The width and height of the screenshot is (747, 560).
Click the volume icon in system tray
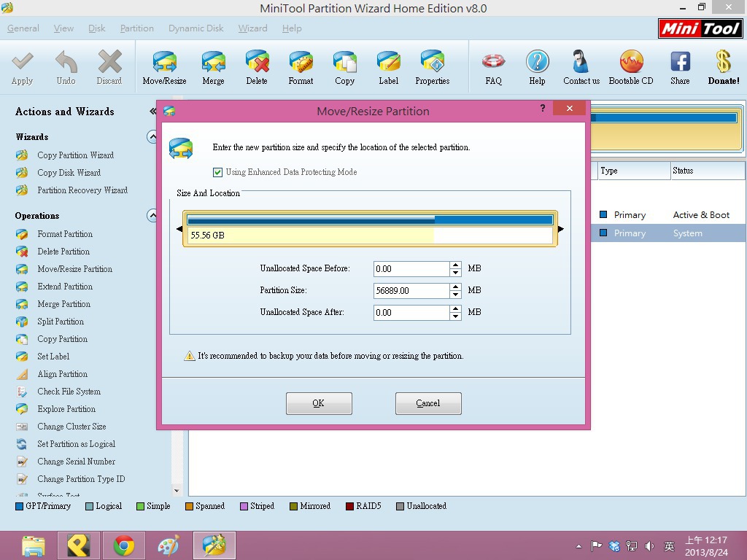[649, 545]
